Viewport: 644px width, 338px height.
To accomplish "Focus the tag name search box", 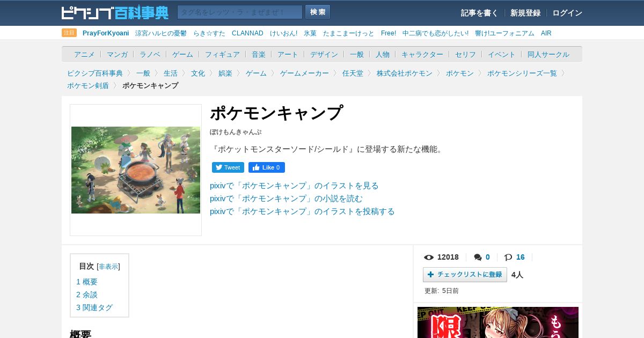I will pyautogui.click(x=240, y=12).
